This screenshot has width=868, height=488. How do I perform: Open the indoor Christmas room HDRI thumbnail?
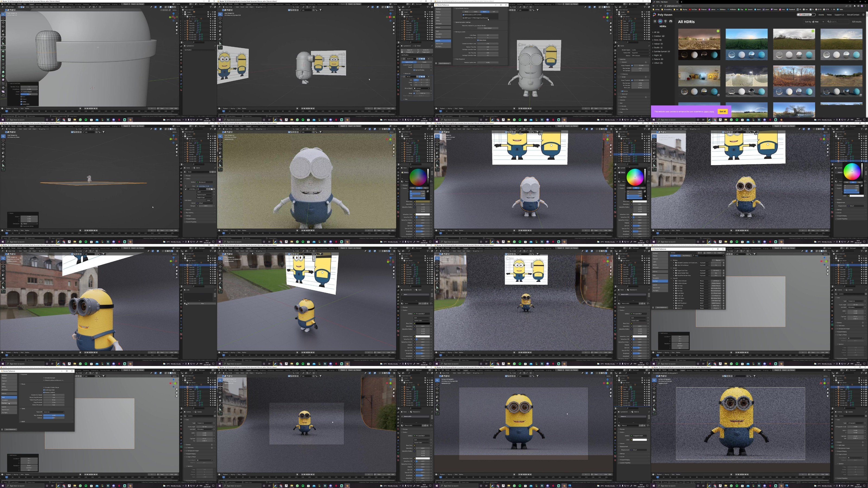699,81
